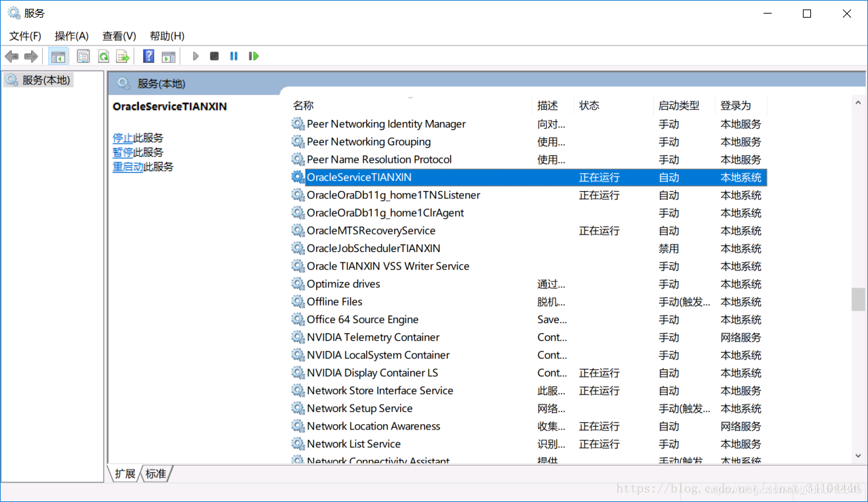Click the OracleServiceTIANXIN heading in detail pane

(x=170, y=106)
